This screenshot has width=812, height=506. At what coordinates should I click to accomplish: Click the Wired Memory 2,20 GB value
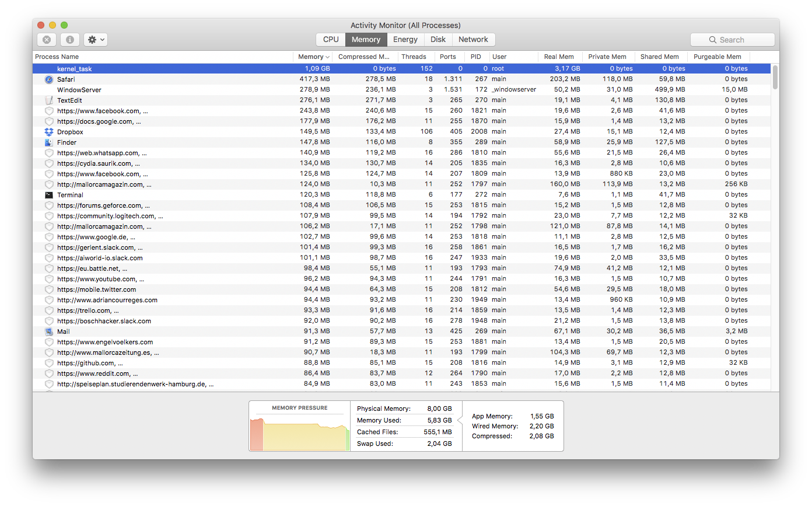542,426
